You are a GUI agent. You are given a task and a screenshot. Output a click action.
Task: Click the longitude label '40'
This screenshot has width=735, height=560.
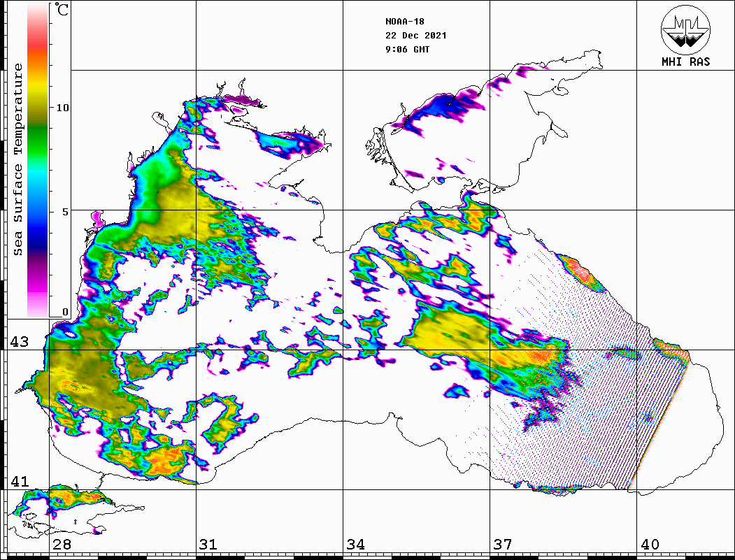tap(650, 545)
